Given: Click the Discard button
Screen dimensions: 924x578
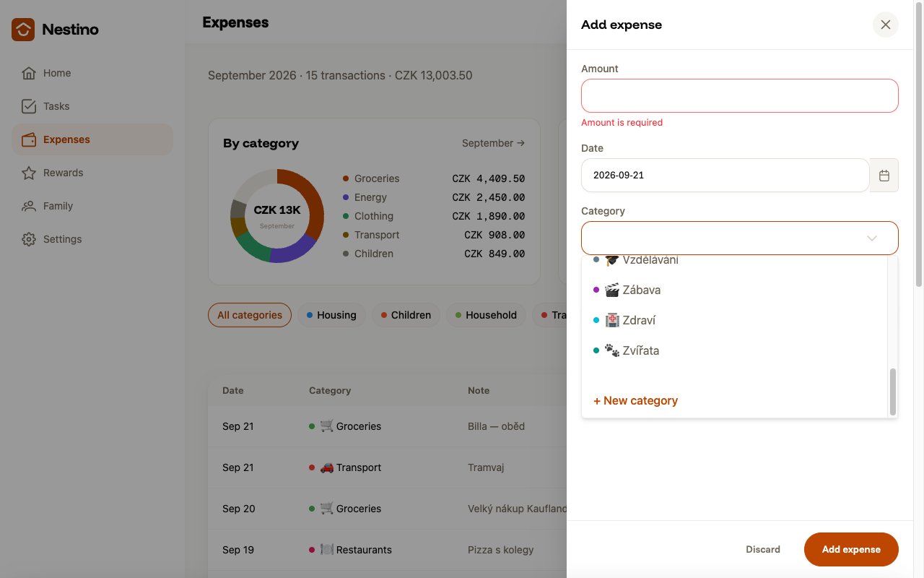Looking at the screenshot, I should coord(763,549).
